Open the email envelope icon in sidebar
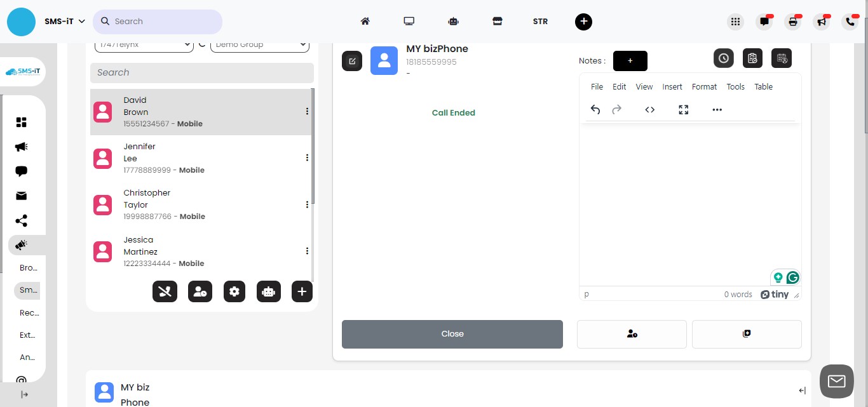Image resolution: width=868 pixels, height=407 pixels. 21,197
